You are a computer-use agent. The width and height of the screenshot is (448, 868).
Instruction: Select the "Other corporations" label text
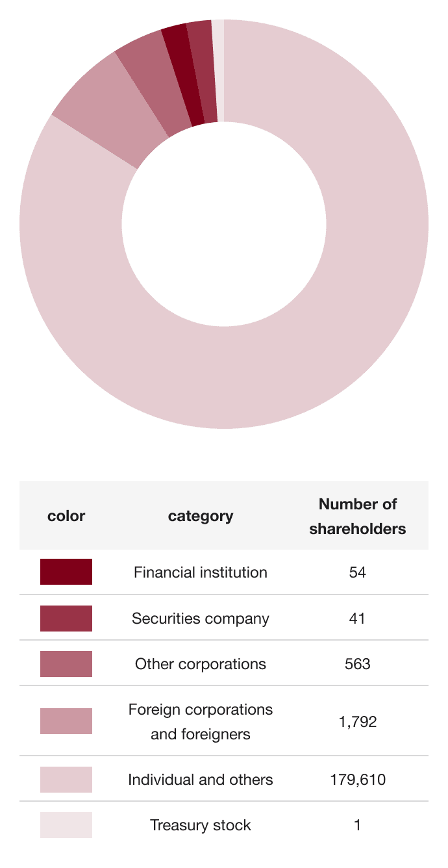pos(201,664)
